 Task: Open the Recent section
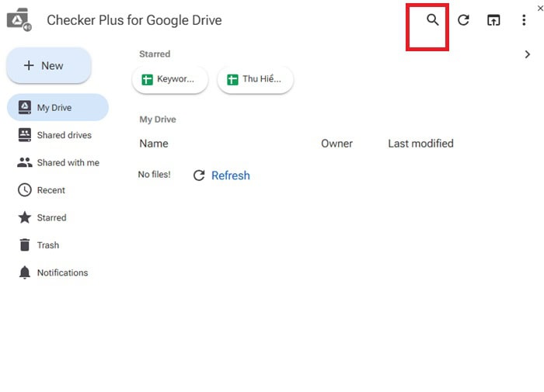click(58, 190)
